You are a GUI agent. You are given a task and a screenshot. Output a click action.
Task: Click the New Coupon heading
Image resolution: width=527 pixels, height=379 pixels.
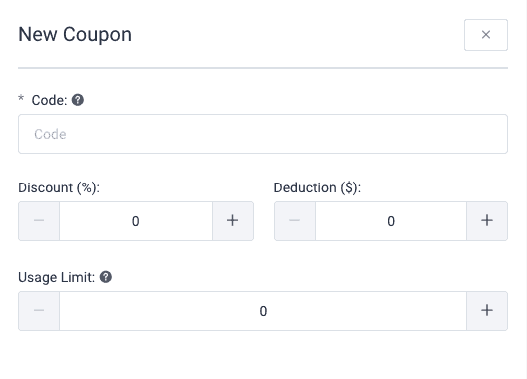pyautogui.click(x=75, y=35)
